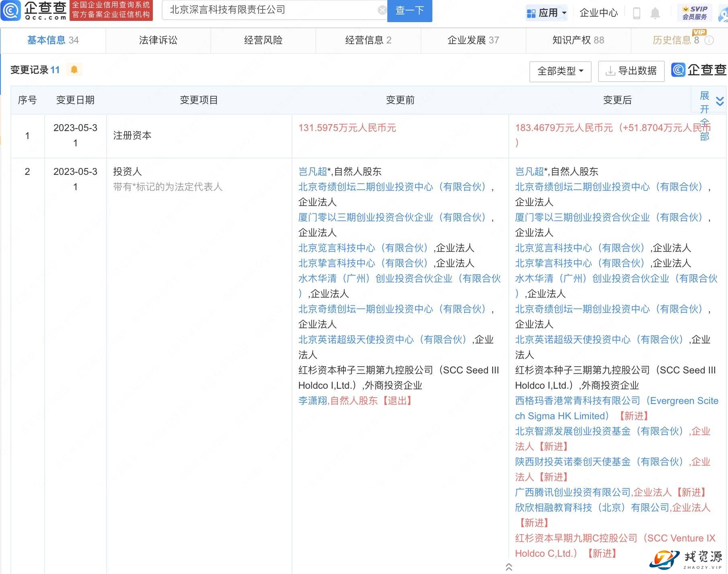The height and width of the screenshot is (574, 728).
Task: Switch to the 历史信息 VIP tab
Action: [x=676, y=40]
